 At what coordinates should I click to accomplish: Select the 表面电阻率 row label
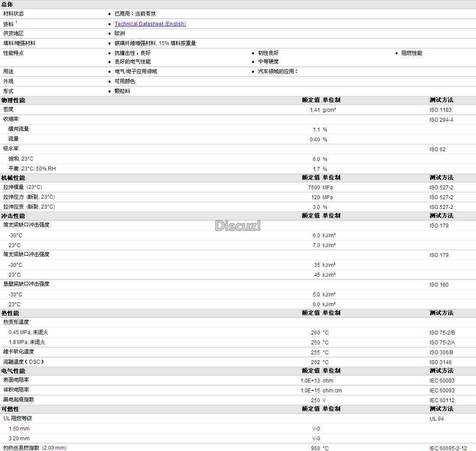16,380
